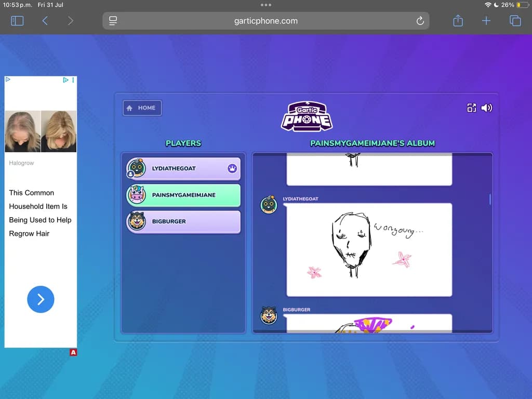The height and width of the screenshot is (399, 532).
Task: Select player PAINSMYGAMEIMJANE in list
Action: point(183,195)
